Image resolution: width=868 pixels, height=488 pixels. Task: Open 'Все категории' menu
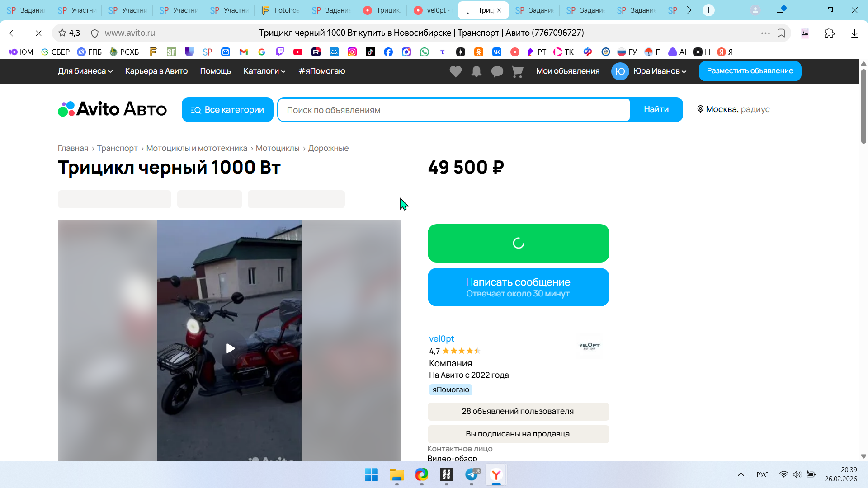coord(227,110)
